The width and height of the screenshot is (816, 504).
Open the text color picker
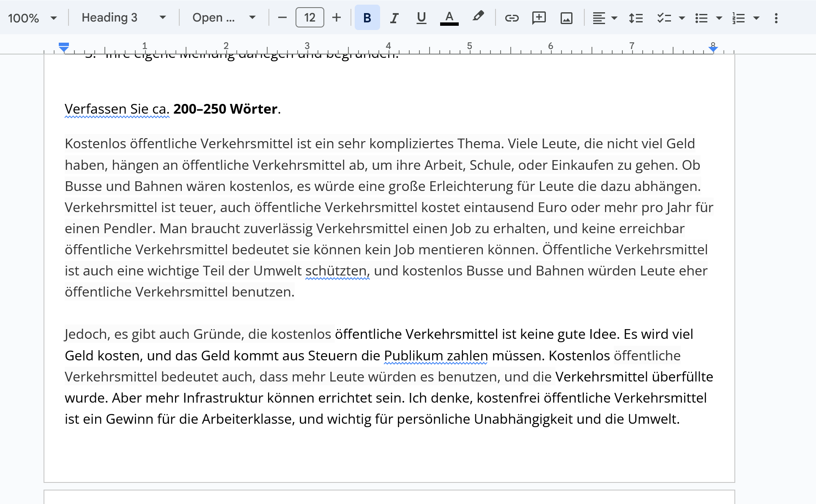449,18
